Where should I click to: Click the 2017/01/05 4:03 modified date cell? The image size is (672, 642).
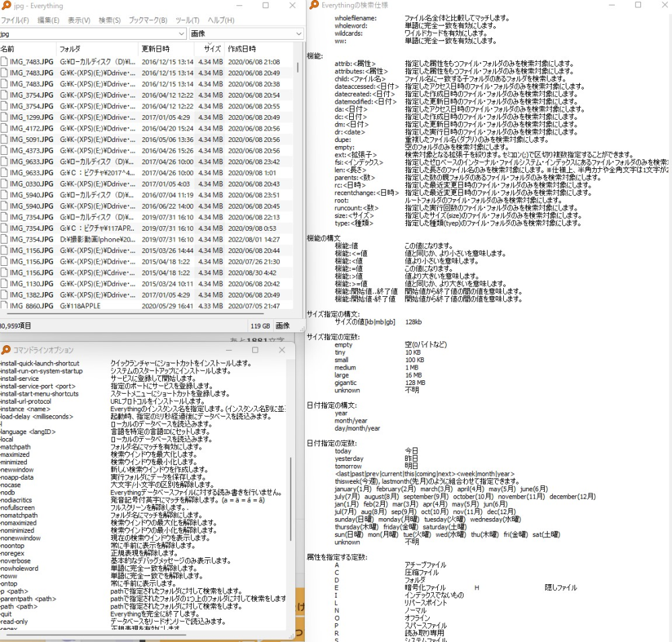pyautogui.click(x=165, y=184)
